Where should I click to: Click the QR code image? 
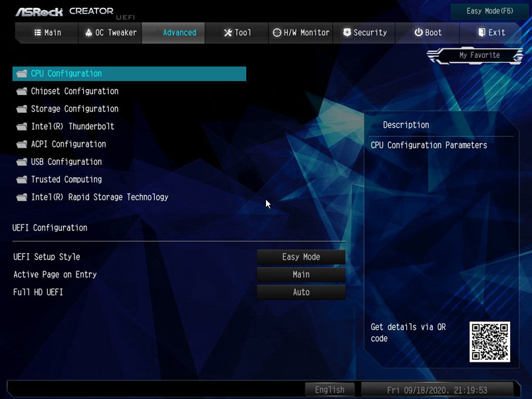pyautogui.click(x=489, y=342)
